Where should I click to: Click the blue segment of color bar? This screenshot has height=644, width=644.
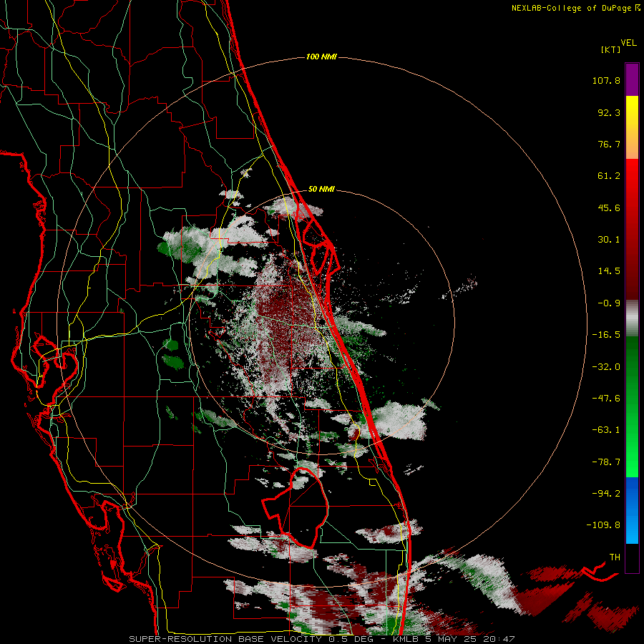[x=632, y=510]
